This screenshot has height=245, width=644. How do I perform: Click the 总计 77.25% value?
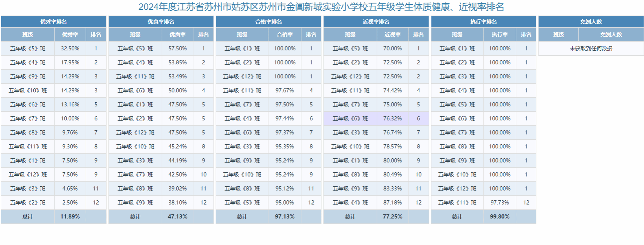pos(393,217)
